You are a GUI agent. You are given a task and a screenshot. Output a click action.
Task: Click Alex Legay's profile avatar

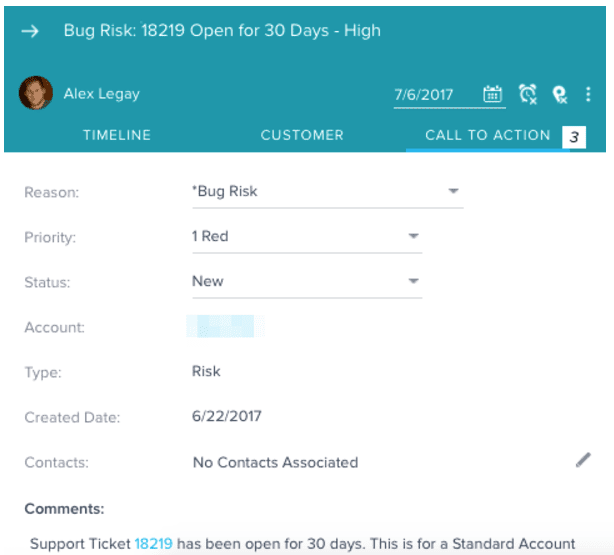click(36, 93)
